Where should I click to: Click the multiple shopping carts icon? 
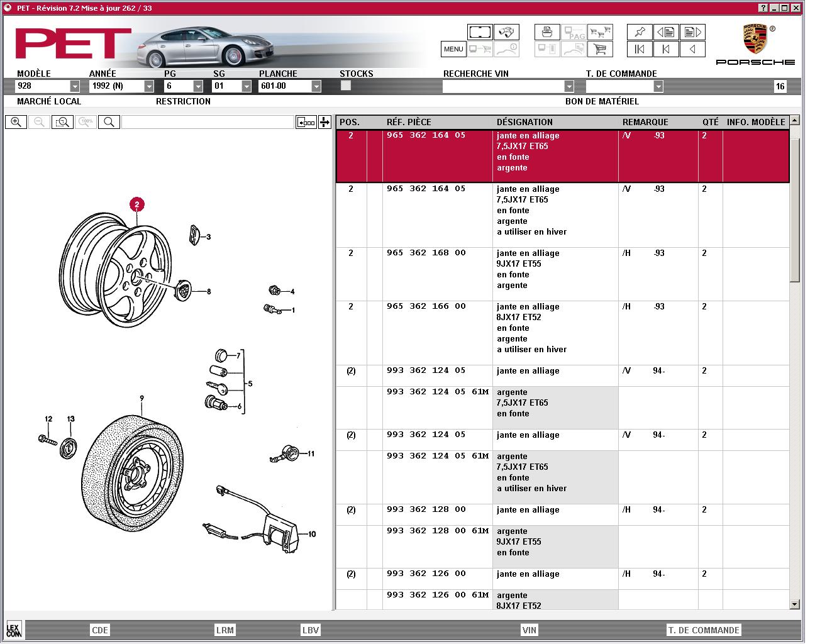pyautogui.click(x=601, y=31)
